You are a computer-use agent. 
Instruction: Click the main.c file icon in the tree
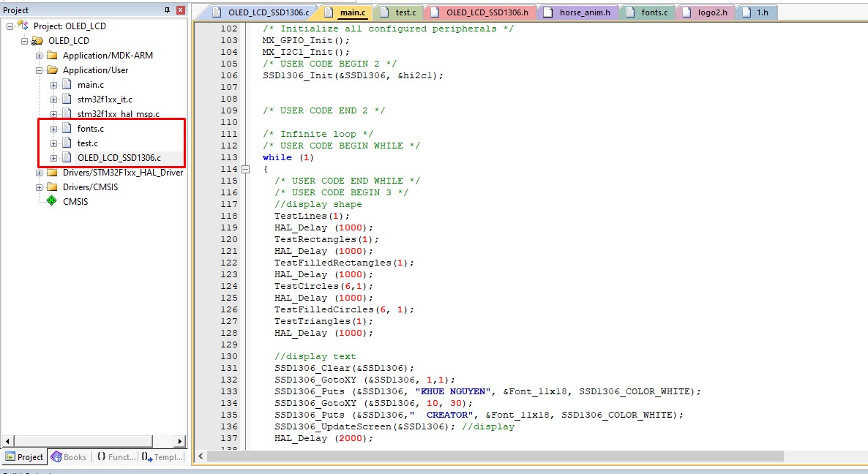pos(67,85)
